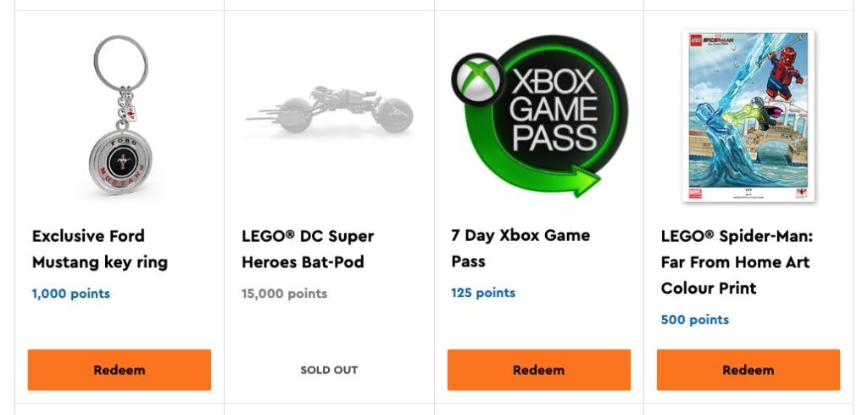
Task: Redeem the 7 Day Xbox Game Pass
Action: click(x=539, y=370)
